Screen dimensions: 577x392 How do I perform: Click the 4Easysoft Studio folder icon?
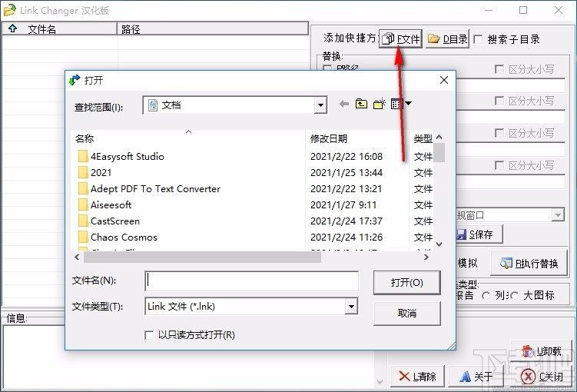(x=83, y=157)
